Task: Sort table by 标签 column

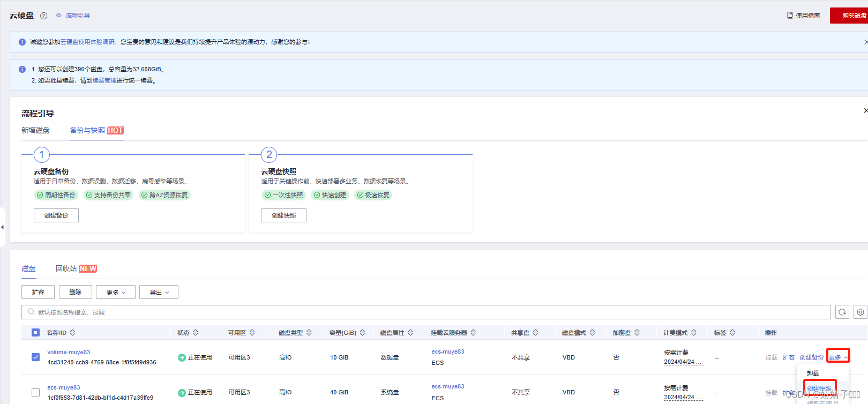Action: [732, 333]
